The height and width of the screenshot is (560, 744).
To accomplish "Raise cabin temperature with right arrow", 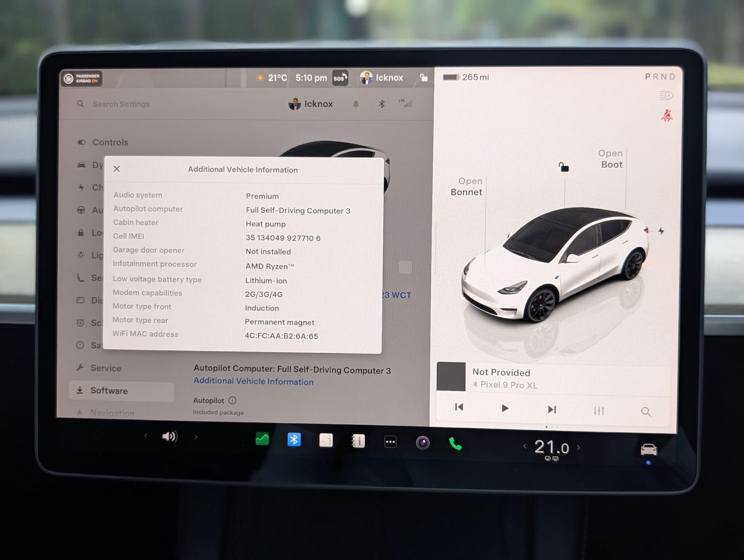I will (578, 447).
